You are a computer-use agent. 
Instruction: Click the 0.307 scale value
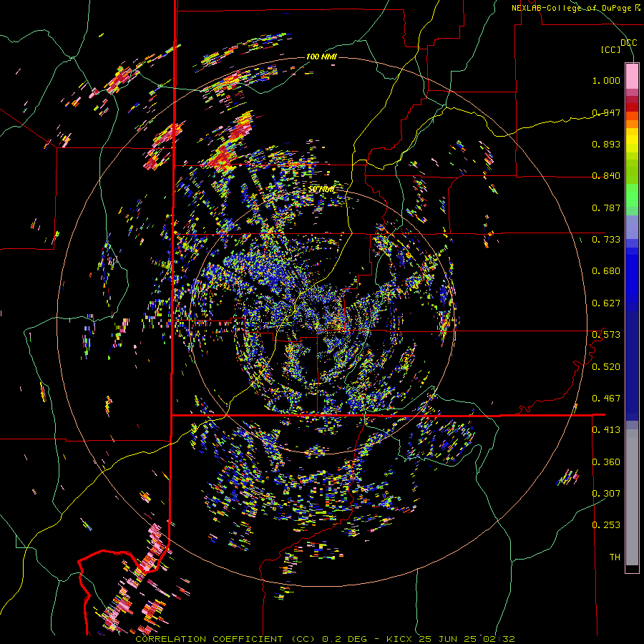click(x=606, y=493)
